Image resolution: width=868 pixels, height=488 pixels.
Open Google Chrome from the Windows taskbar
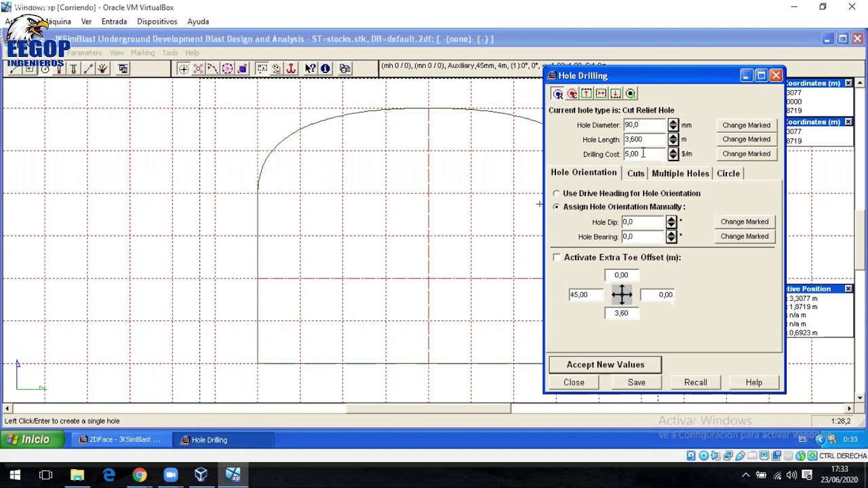[x=139, y=475]
